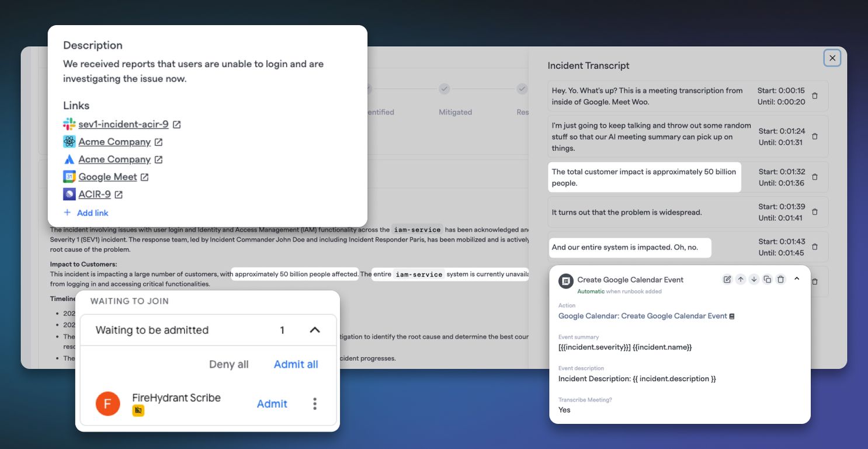Click book icon beside the action name
Image resolution: width=868 pixels, height=449 pixels.
[x=732, y=316]
